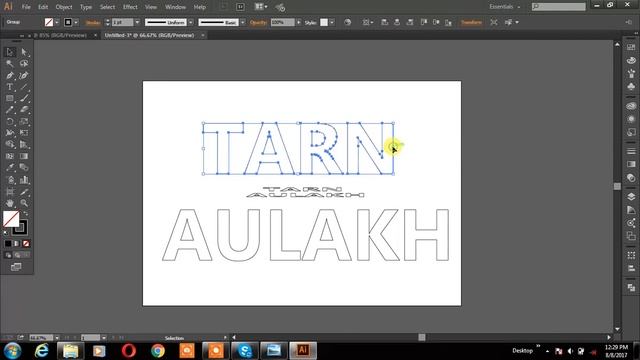
Task: Select the Lasso tool
Action: coord(24,64)
